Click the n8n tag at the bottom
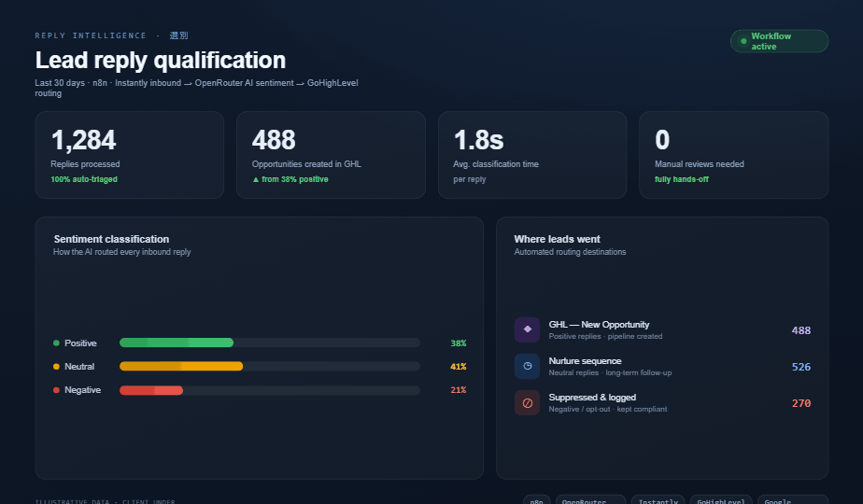This screenshot has width=863, height=504. pos(537,500)
